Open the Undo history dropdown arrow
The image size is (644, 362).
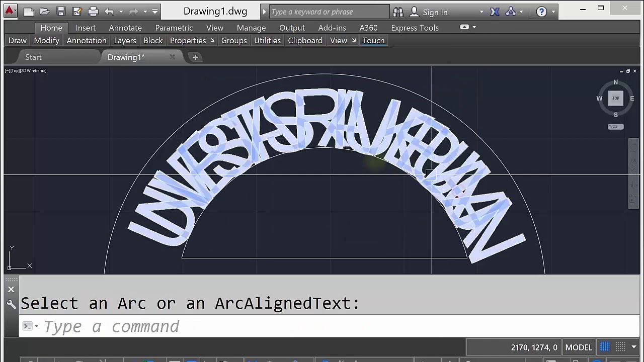pos(121,12)
